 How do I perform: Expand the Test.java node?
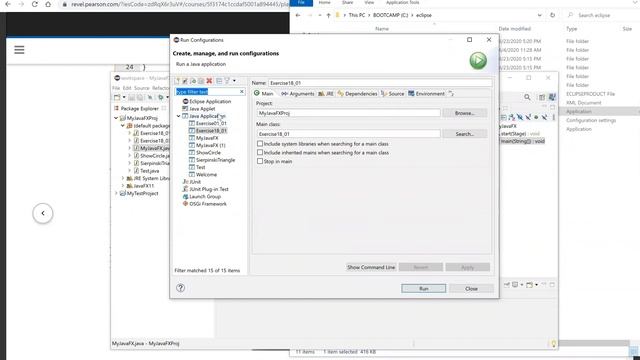point(129,171)
